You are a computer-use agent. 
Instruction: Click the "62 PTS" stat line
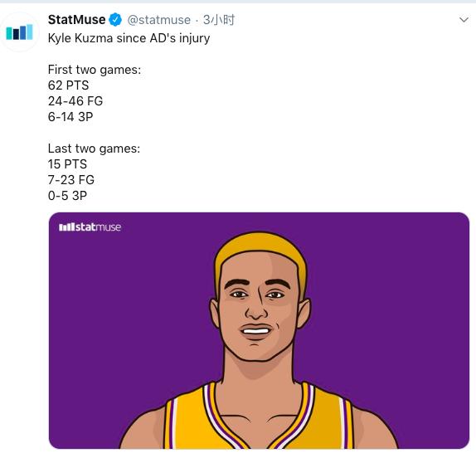tap(68, 85)
